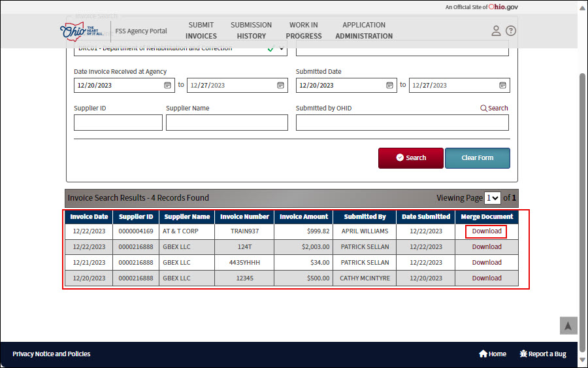Image resolution: width=588 pixels, height=368 pixels.
Task: Click the Submitted By column header
Action: tap(365, 217)
